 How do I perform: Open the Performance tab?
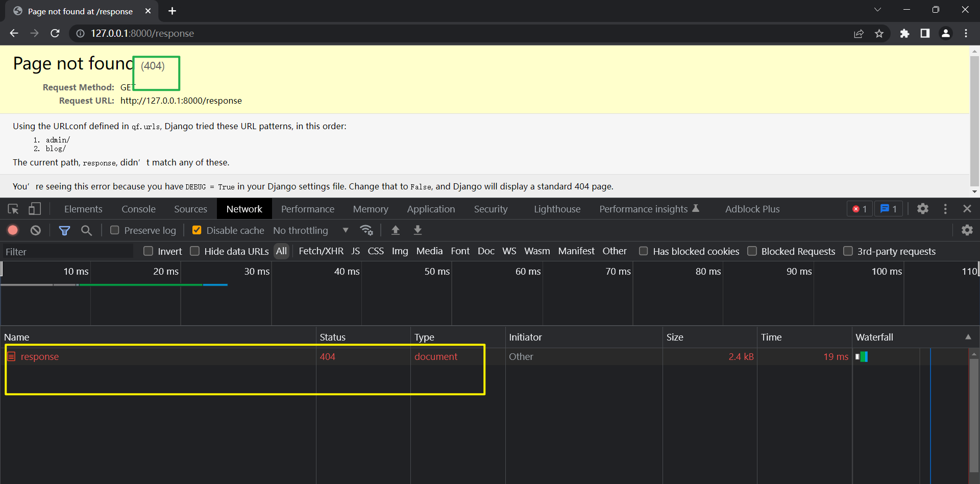307,209
